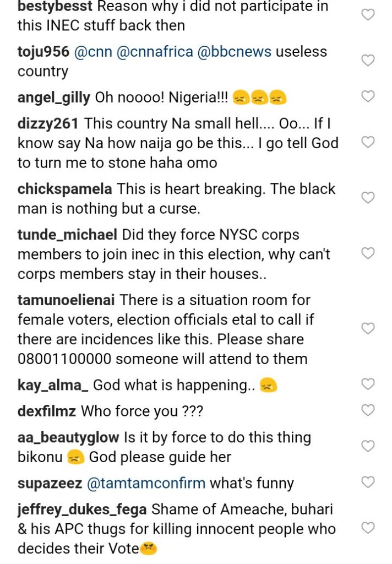Toggle like on aa_beautyglow's comment
This screenshot has height=564, width=392.
click(x=368, y=446)
